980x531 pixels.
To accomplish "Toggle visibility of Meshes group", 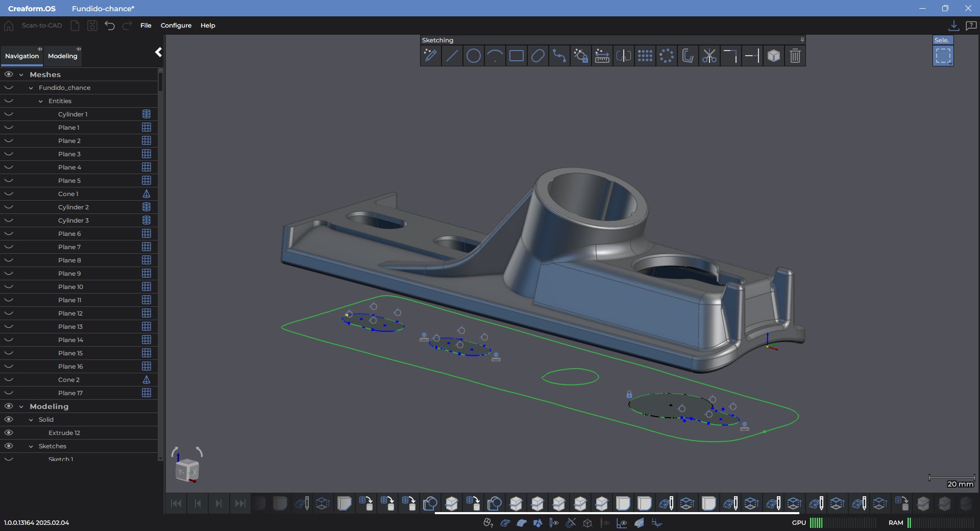I will (9, 75).
